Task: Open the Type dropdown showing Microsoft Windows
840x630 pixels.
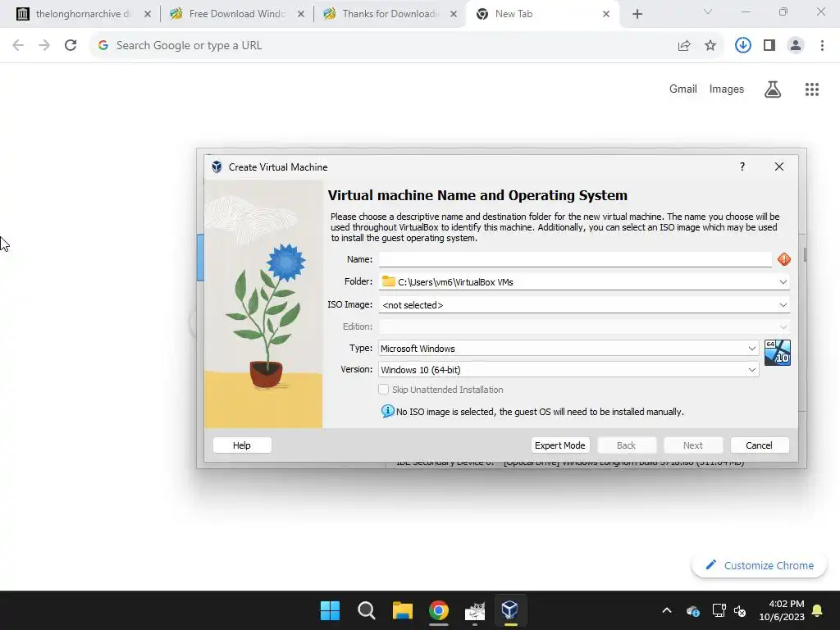Action: point(568,348)
